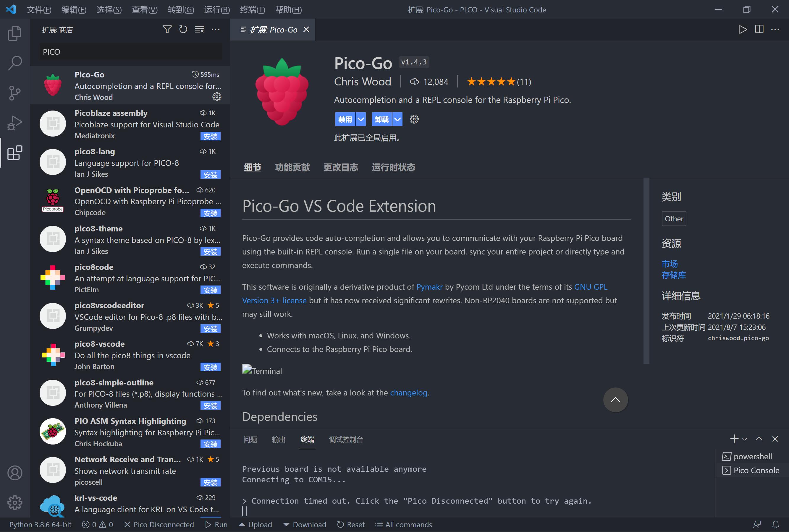Screen dimensions: 789x532
Task: Open the Accounts icon in activity bar
Action: click(14, 473)
